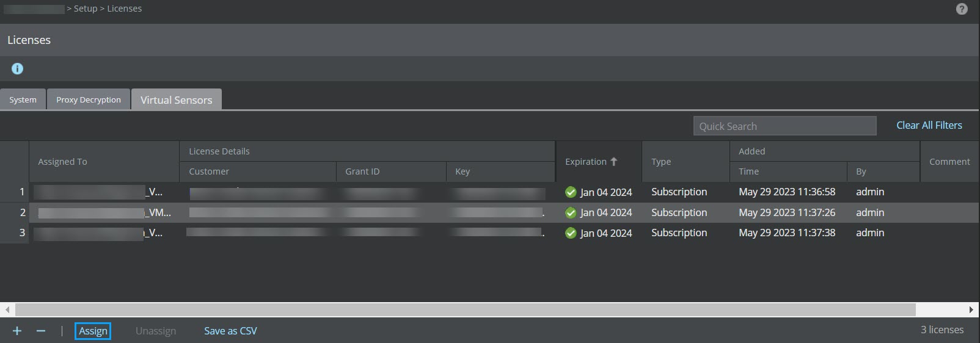Click the horizontal scrollbar thumb
The width and height of the screenshot is (980, 343).
click(466, 309)
